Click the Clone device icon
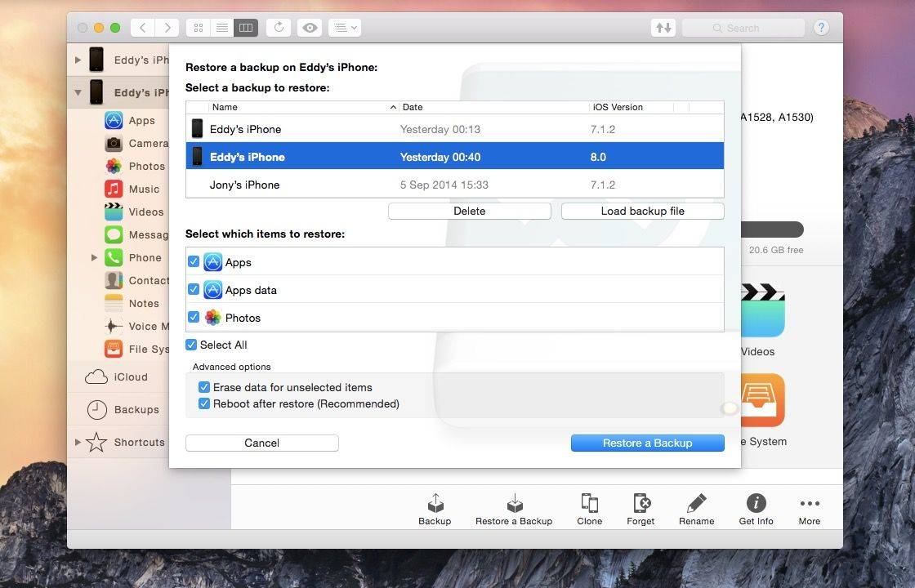 [589, 504]
